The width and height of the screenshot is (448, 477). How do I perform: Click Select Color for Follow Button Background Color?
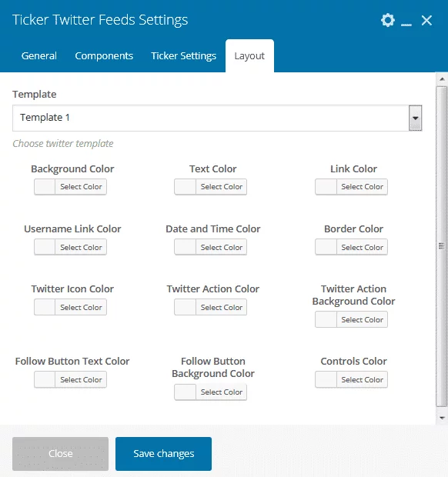(x=221, y=392)
